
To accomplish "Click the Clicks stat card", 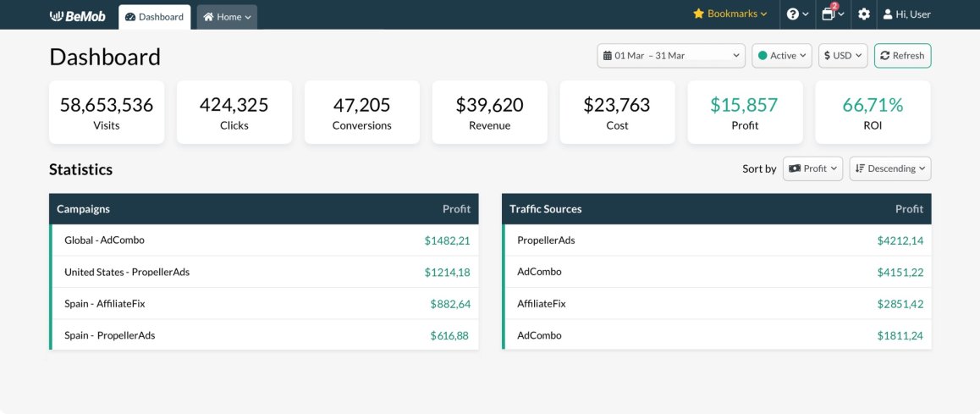I will click(x=234, y=112).
